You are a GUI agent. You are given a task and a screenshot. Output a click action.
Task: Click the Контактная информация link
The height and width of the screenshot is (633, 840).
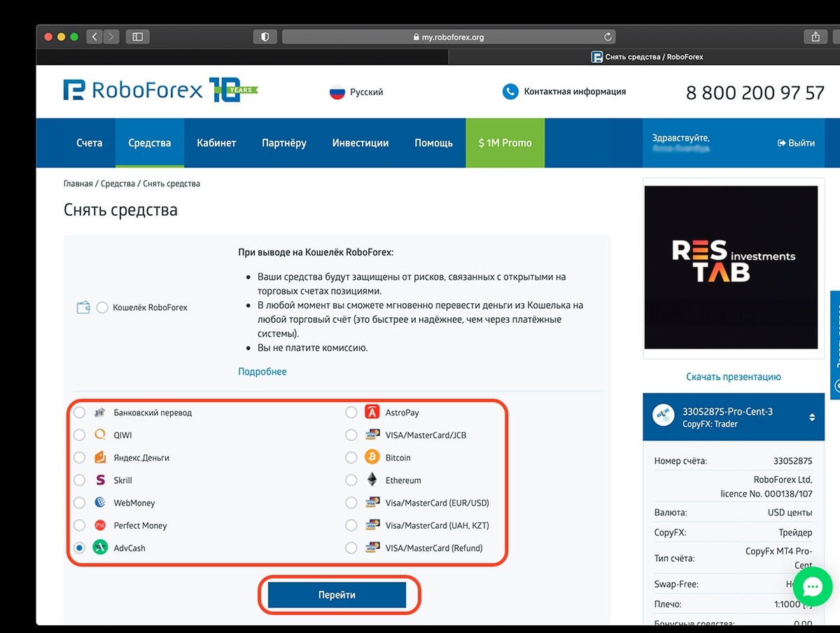click(575, 92)
